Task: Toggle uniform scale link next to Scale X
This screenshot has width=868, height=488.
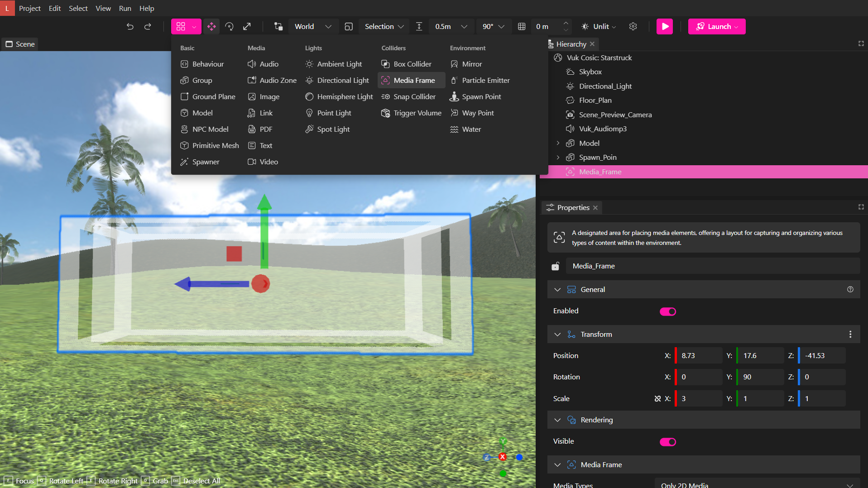Action: coord(657,398)
